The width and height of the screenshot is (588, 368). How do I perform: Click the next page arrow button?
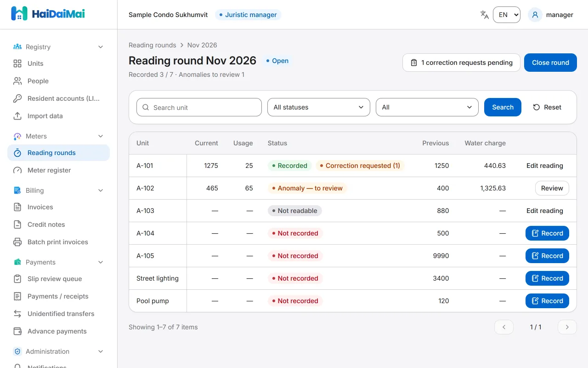point(567,327)
